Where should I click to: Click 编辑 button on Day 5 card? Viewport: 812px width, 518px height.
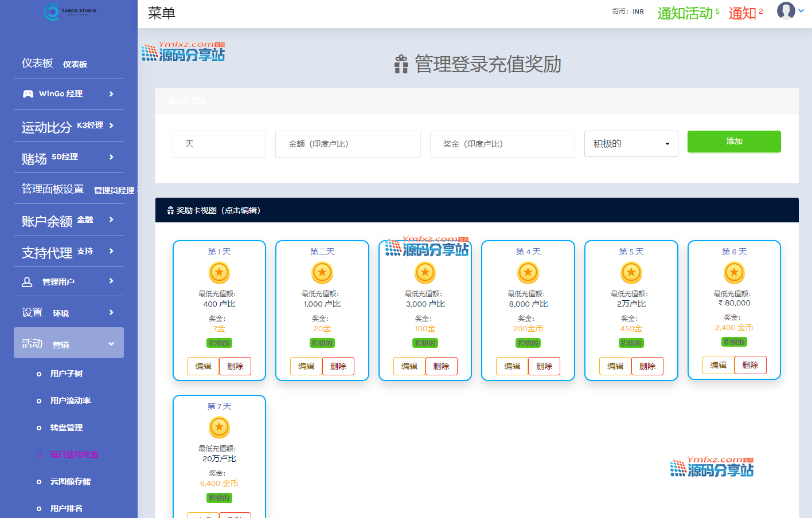[615, 366]
